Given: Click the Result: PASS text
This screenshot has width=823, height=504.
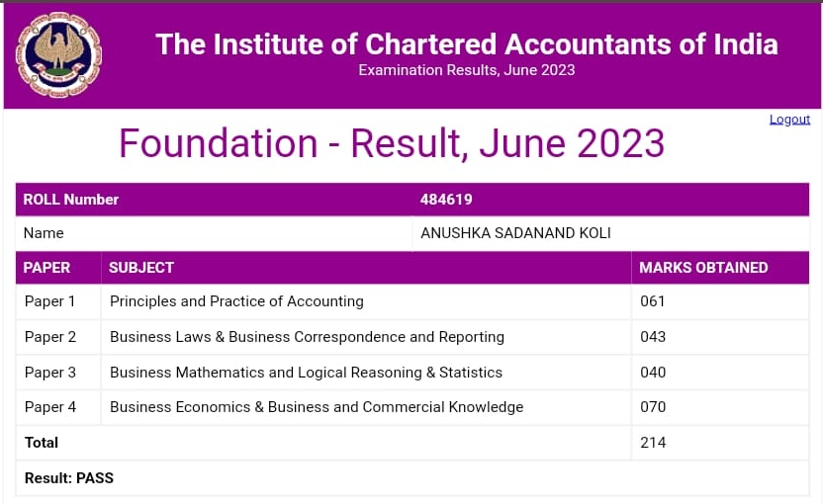Looking at the screenshot, I should pos(69,478).
